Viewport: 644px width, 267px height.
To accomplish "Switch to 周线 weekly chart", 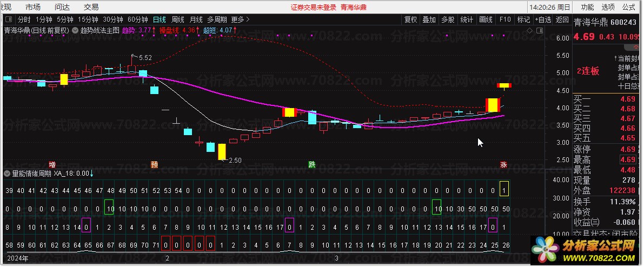I will 178,19.
